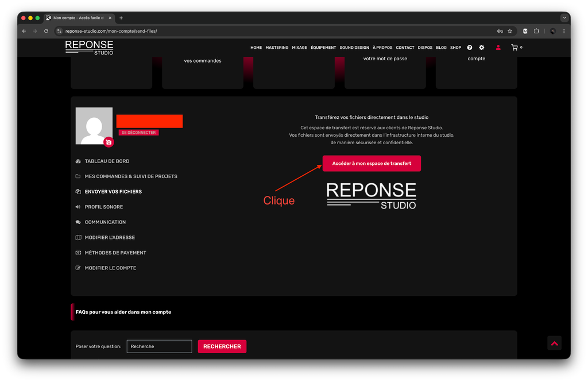Screen dimensions: 588x382
Task: Select the file transfer icon near Envoyer vos fichiers
Action: point(78,191)
